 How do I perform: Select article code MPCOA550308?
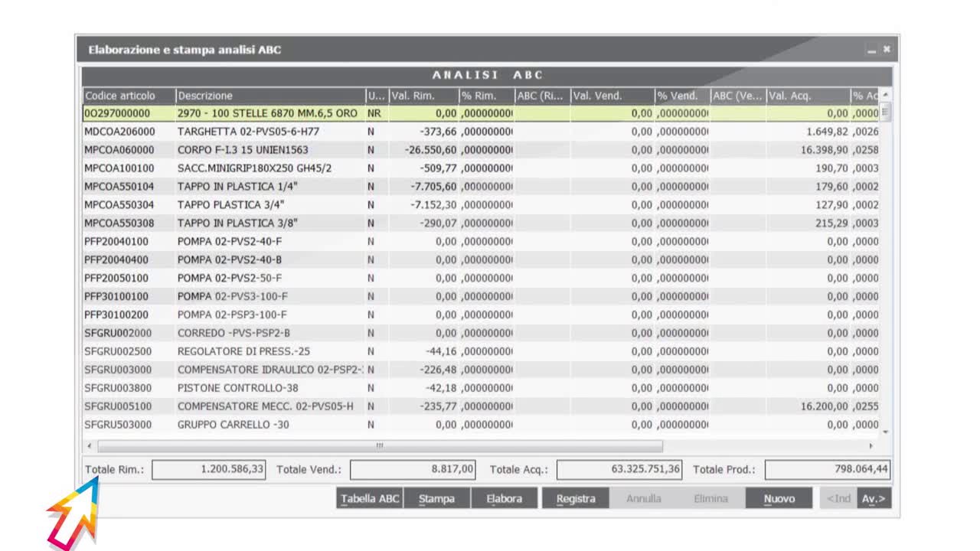click(x=119, y=223)
